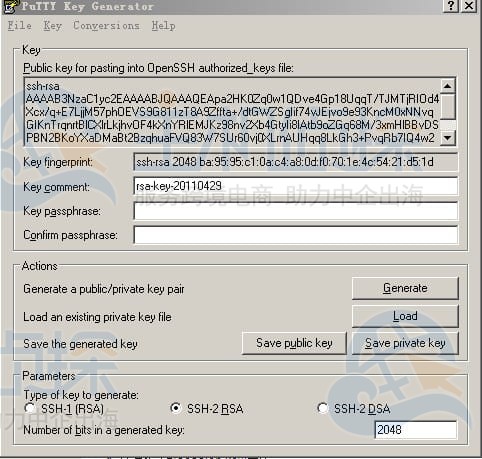The height and width of the screenshot is (459, 482).
Task: Click the 'Confirm passphrase:' label
Action: tap(70, 235)
